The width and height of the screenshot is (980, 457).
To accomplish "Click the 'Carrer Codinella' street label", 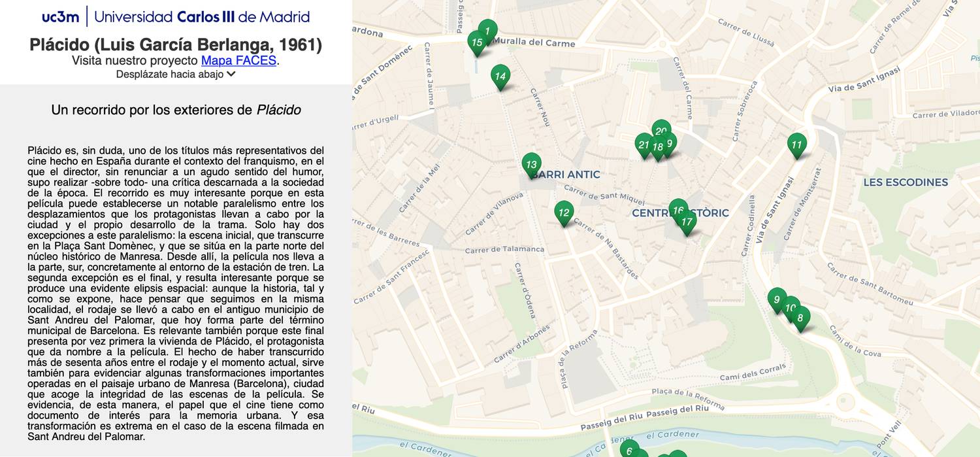I will pos(749,226).
